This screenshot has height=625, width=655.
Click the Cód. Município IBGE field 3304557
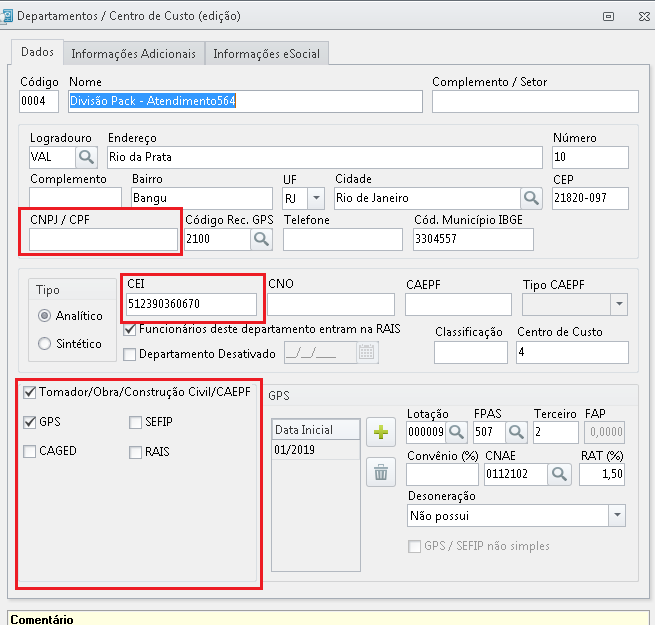[x=473, y=239]
